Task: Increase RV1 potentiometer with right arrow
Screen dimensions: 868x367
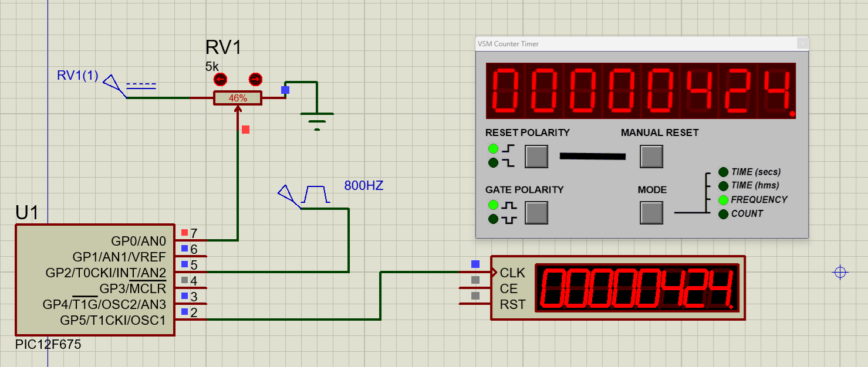Action: [255, 80]
